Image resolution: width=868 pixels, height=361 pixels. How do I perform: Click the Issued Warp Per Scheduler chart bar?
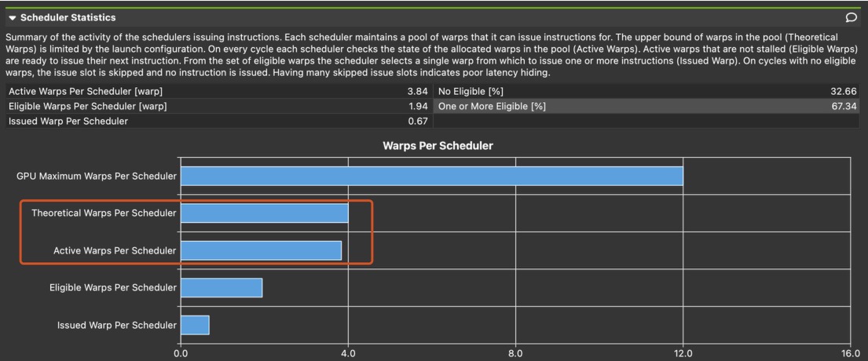pyautogui.click(x=196, y=325)
